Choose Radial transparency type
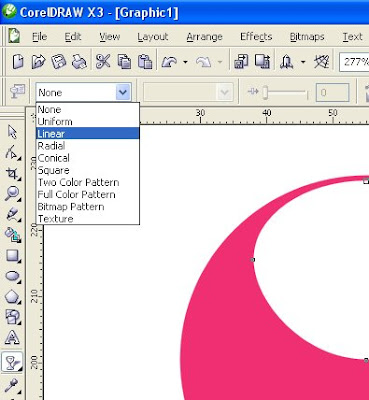 pos(88,146)
